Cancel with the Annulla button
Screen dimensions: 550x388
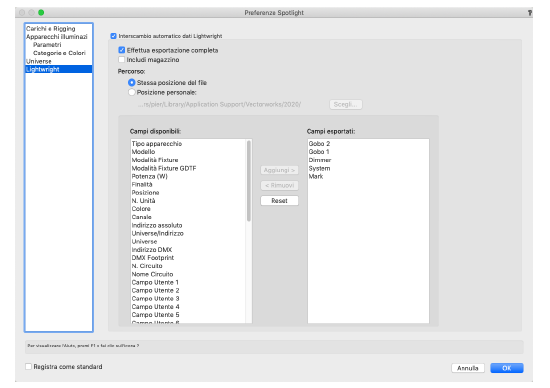coord(468,368)
